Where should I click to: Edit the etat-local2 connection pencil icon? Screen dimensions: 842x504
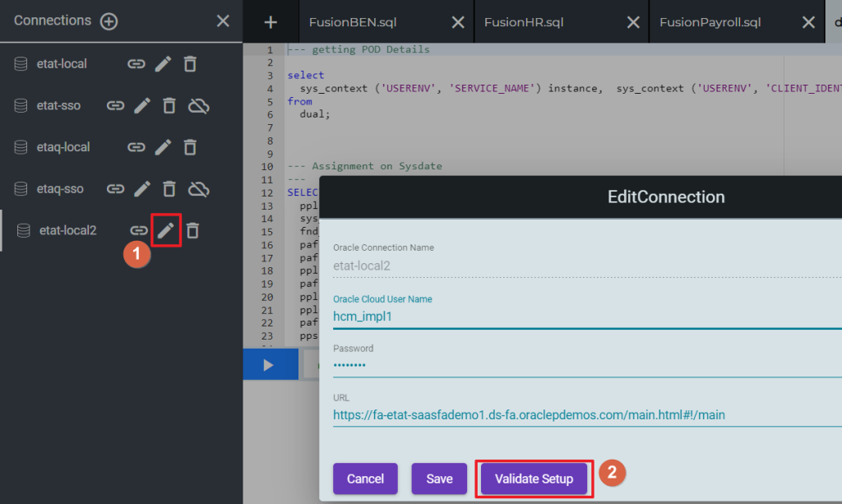click(166, 230)
